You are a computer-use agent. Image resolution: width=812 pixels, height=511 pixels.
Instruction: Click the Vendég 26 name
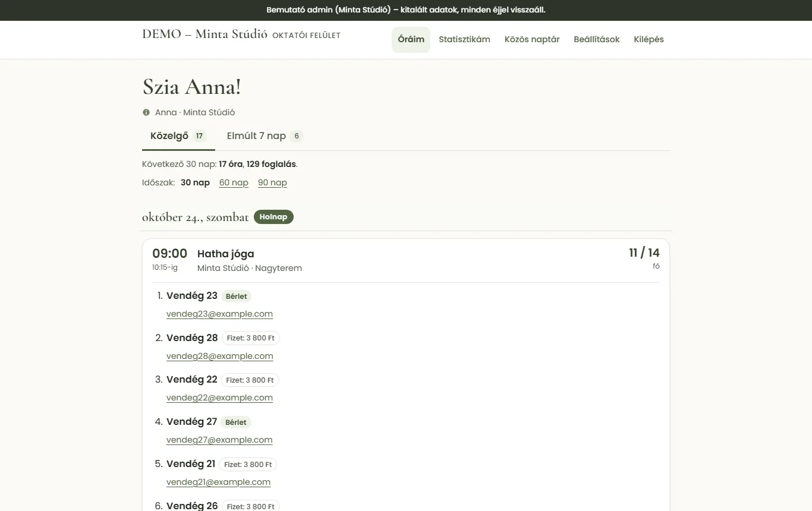(x=192, y=506)
